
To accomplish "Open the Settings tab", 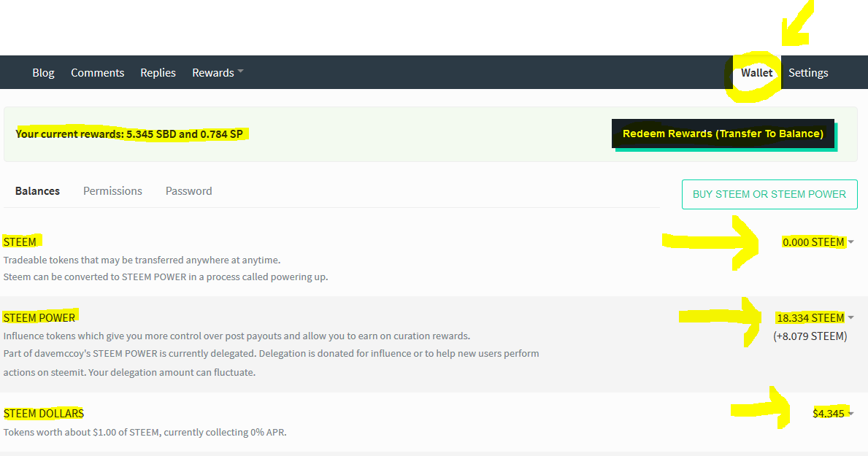I will (x=808, y=72).
